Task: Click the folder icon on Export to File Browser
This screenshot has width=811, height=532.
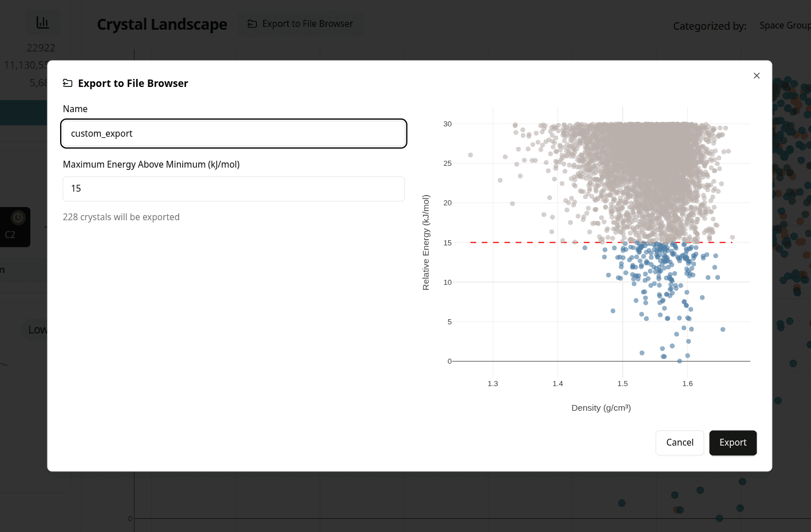Action: click(251, 23)
